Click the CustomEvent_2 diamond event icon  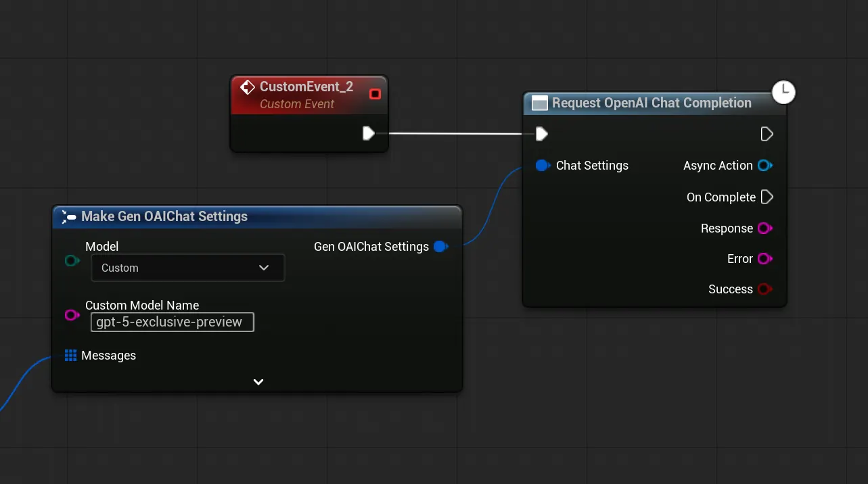[x=248, y=87]
